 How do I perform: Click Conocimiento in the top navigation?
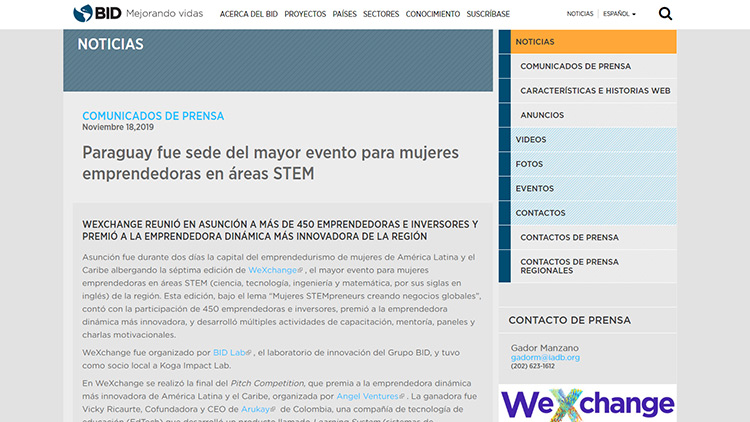click(435, 15)
